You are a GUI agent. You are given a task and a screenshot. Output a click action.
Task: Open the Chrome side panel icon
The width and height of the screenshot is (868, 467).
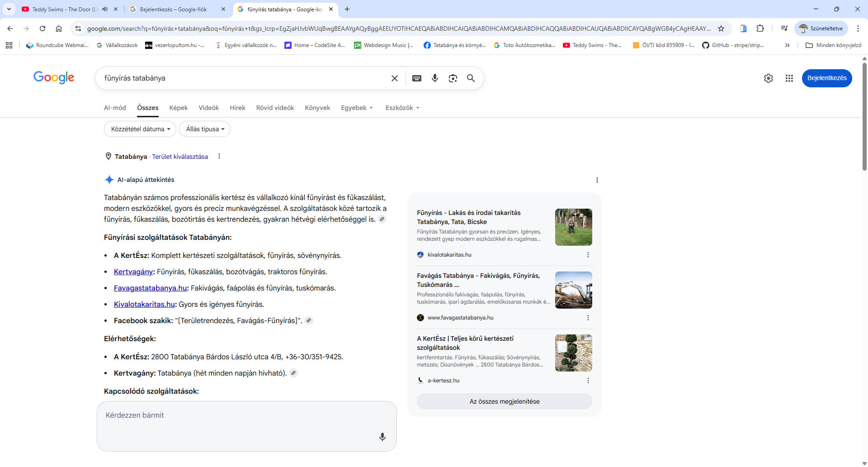(743, 29)
